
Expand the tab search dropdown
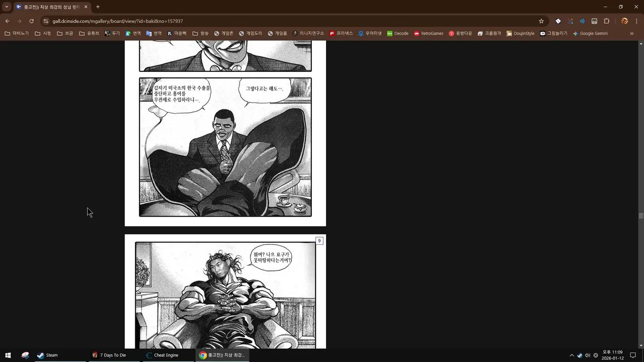point(7,7)
